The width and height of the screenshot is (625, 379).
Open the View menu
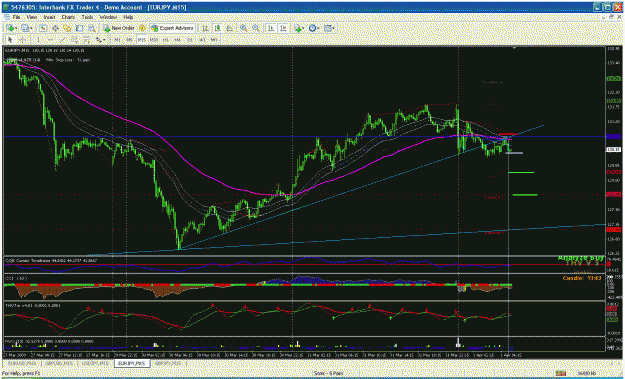(32, 18)
